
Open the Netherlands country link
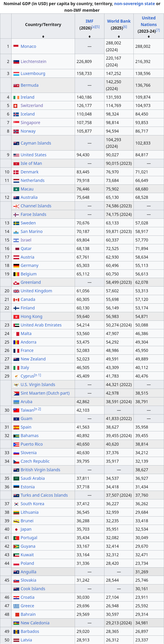[32, 180]
